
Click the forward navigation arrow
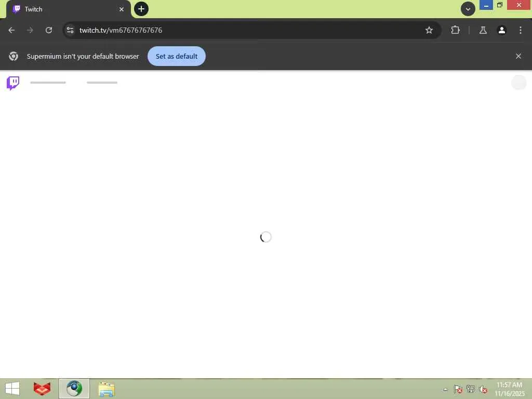pos(30,30)
